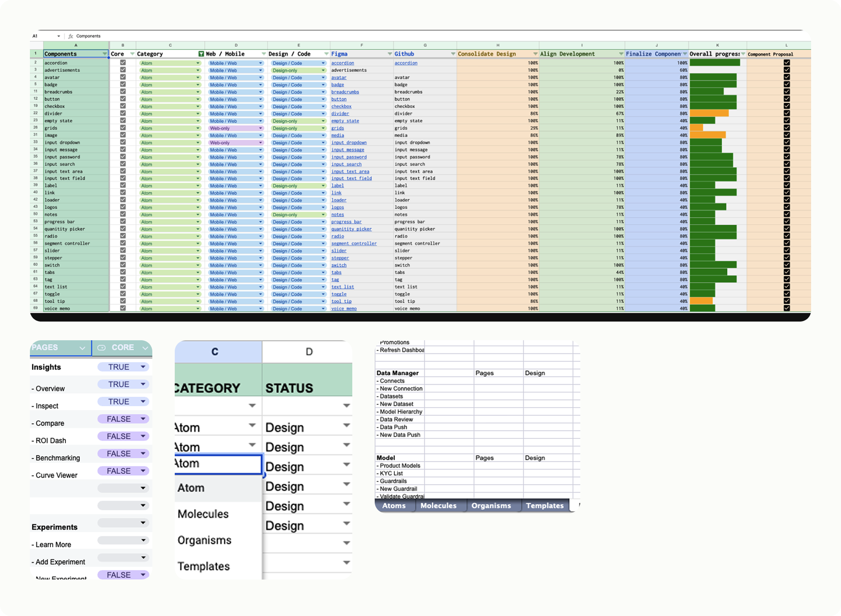This screenshot has width=841, height=616.
Task: Click the fx formula icon
Action: (x=71, y=36)
